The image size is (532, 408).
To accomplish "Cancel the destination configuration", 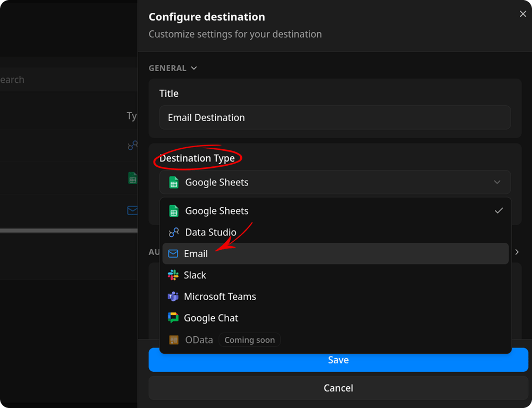I will 338,388.
